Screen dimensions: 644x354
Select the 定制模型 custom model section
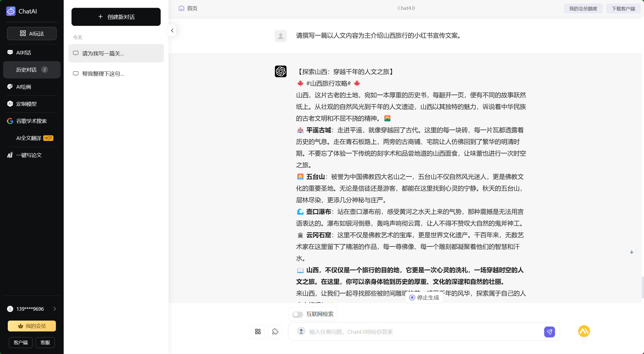click(26, 104)
